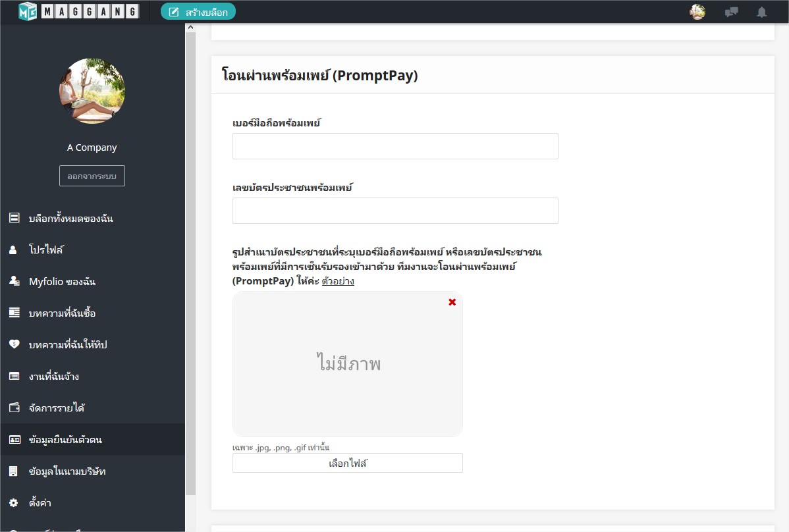Screen dimensions: 789x532
Task: Remove image with the red X icon
Action: (452, 302)
